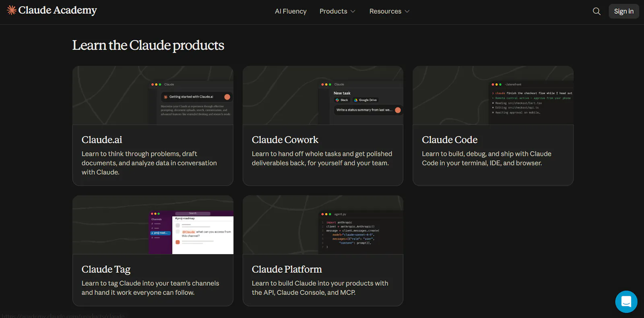This screenshot has width=644, height=318.
Task: Click the Claude Code card title
Action: click(450, 140)
